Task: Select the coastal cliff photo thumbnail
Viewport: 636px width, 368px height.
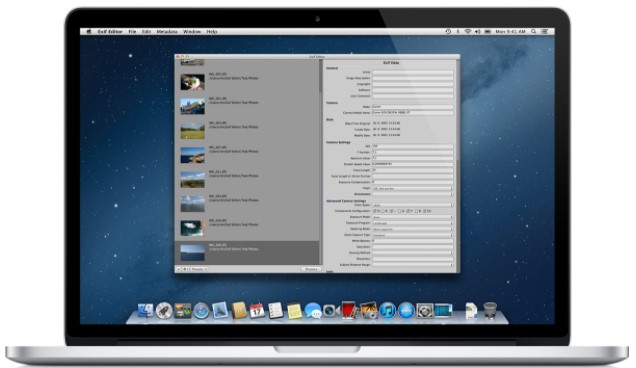Action: [192, 155]
